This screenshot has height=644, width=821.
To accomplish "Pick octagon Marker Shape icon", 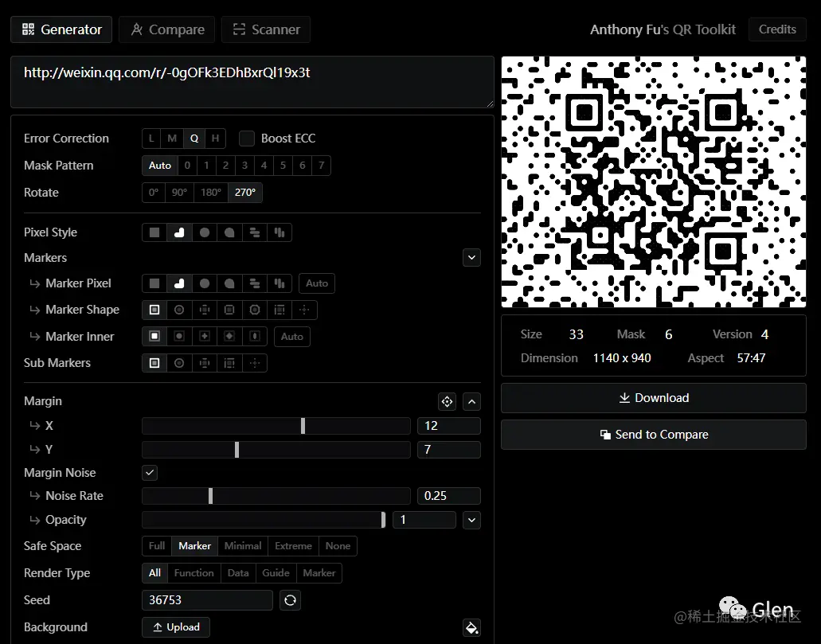I will [x=255, y=310].
